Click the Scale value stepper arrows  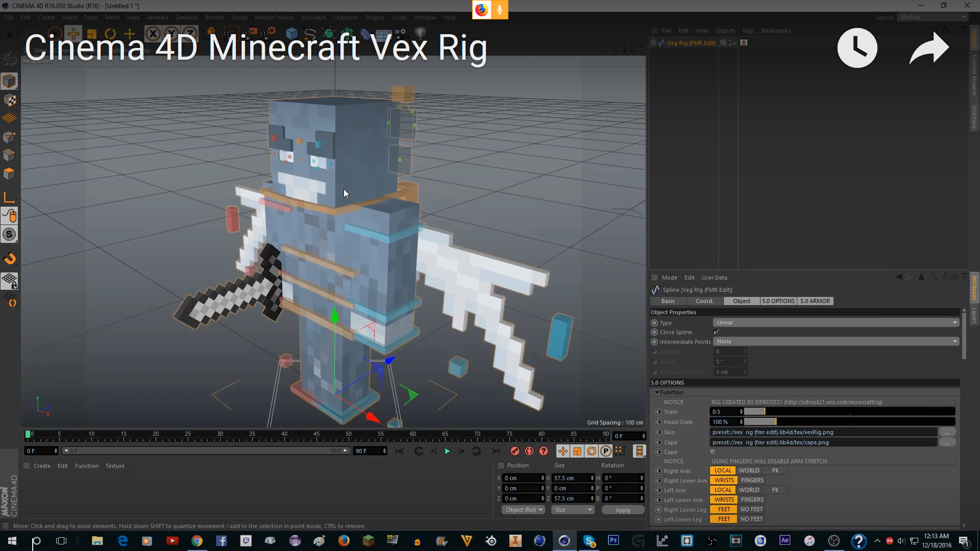click(x=741, y=412)
